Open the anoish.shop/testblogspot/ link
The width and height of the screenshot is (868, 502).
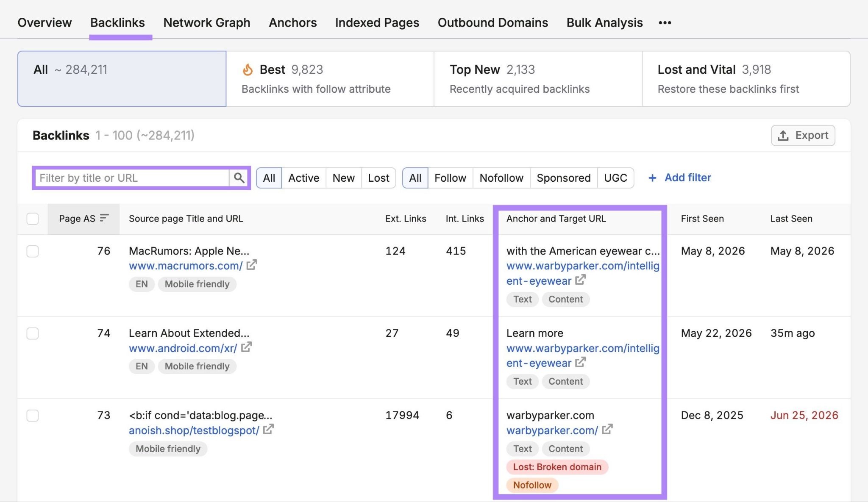(x=194, y=430)
